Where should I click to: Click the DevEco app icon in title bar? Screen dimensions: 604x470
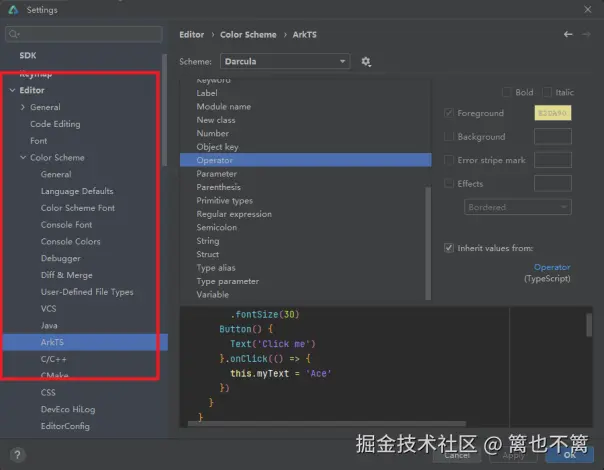(x=13, y=10)
